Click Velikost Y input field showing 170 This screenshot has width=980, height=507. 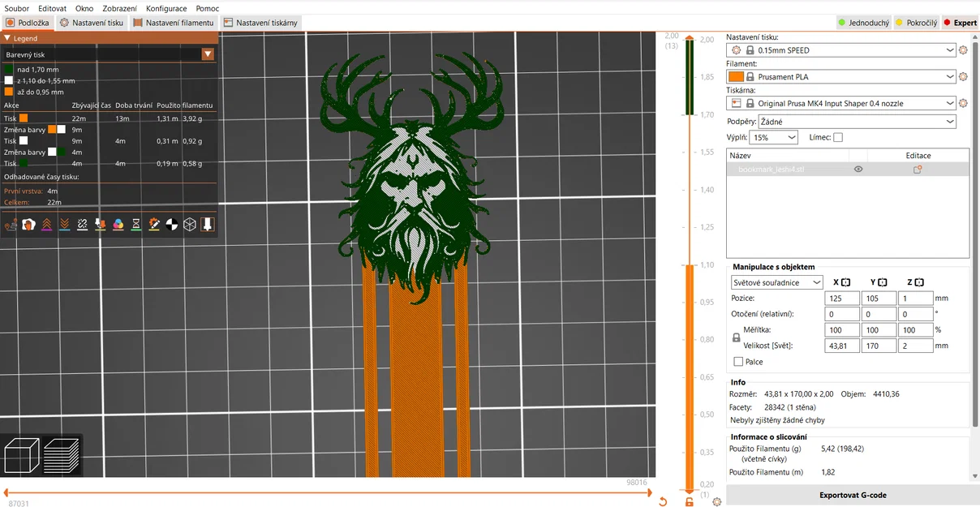(x=879, y=346)
